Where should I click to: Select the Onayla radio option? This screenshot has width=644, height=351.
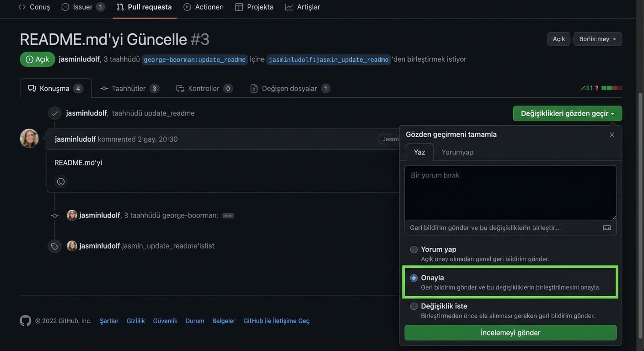point(414,278)
